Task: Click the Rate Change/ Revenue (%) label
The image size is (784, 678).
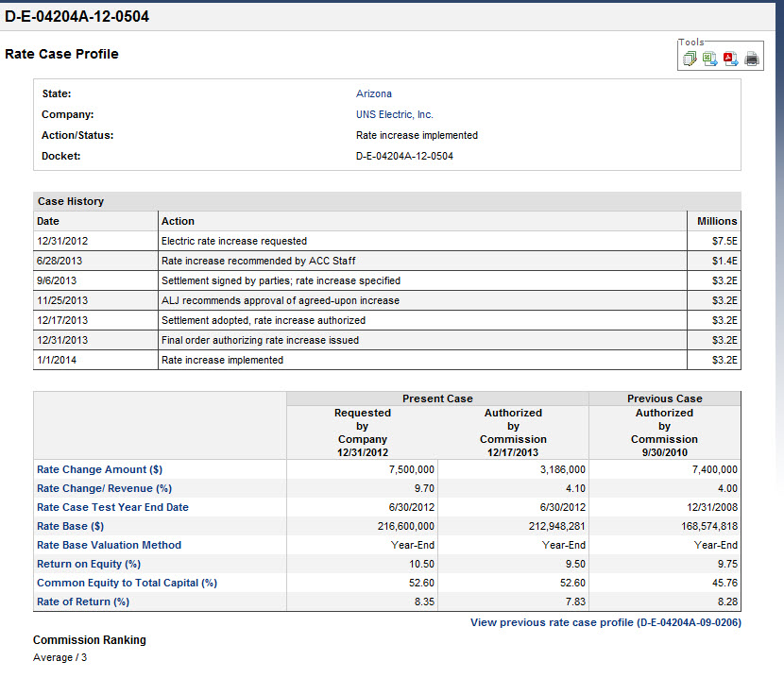Action: (104, 488)
